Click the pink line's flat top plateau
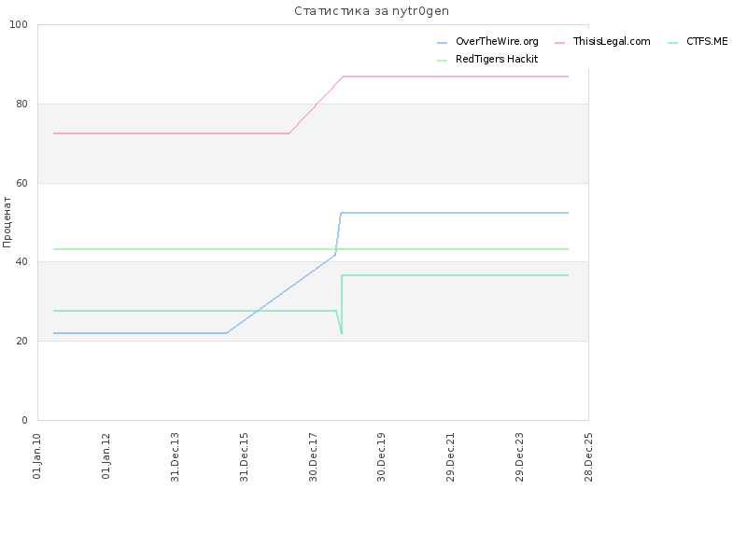Image resolution: width=747 pixels, height=560 pixels. tap(456, 77)
